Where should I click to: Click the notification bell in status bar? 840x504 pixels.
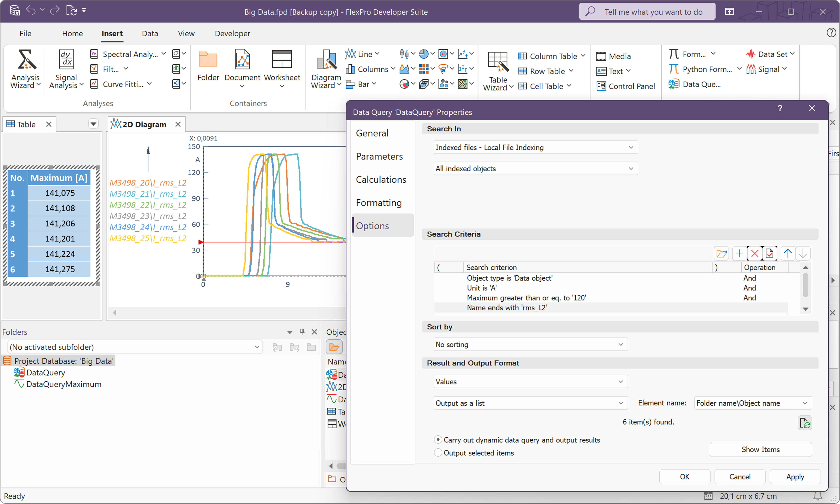coord(818,496)
